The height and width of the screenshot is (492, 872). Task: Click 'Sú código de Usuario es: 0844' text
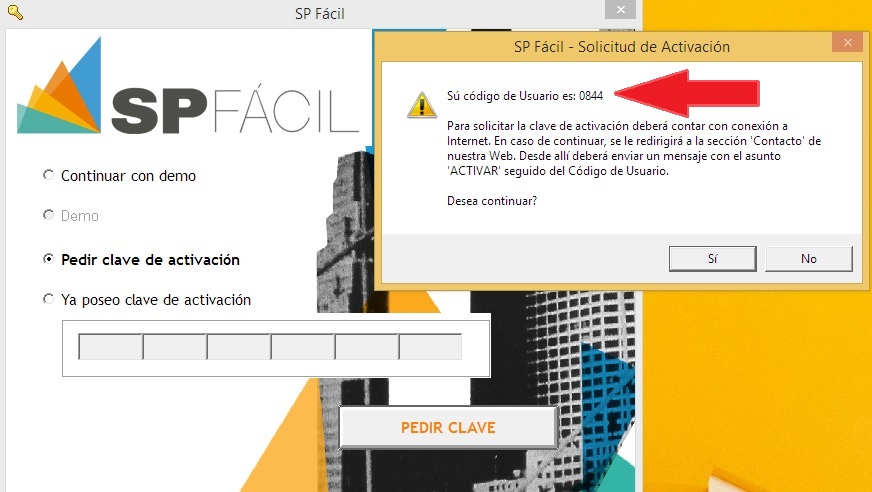pos(525,96)
